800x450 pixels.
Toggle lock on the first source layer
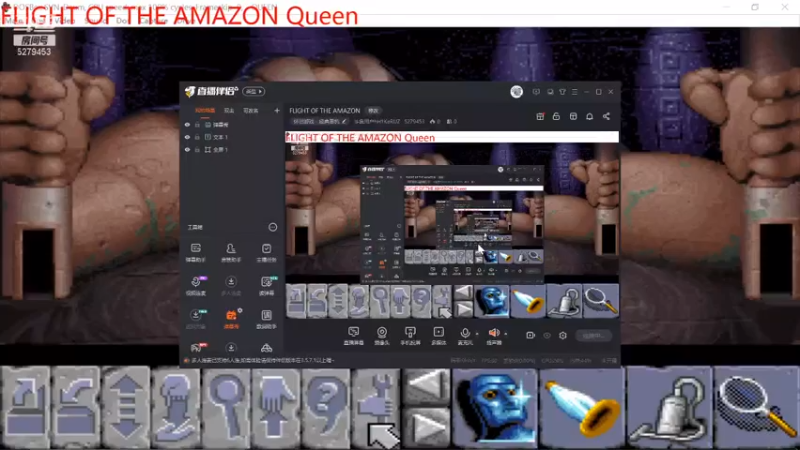tap(197, 124)
